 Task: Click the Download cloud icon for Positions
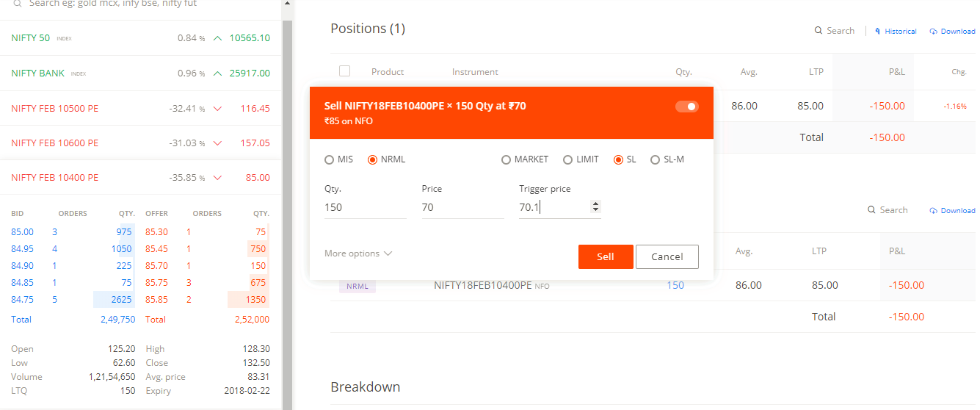(x=934, y=32)
